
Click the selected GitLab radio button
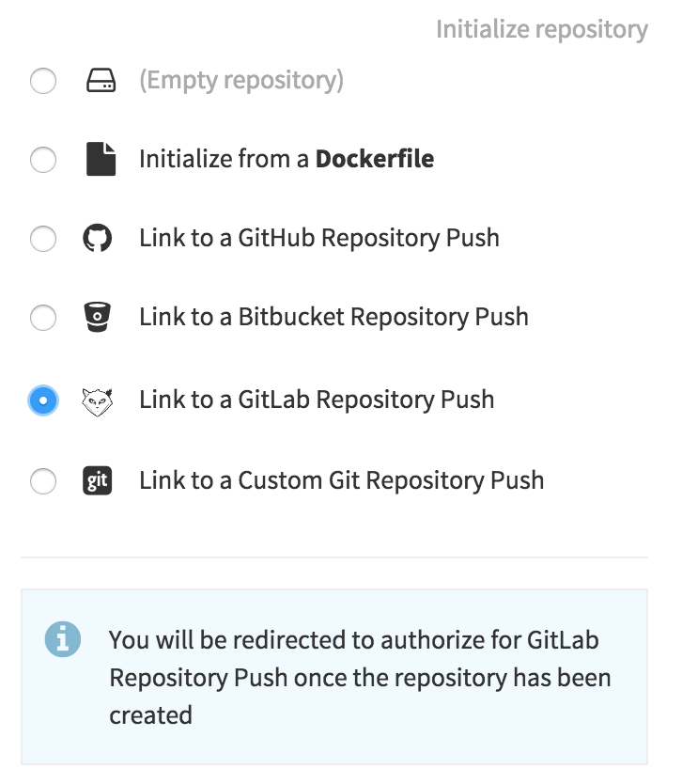[43, 400]
